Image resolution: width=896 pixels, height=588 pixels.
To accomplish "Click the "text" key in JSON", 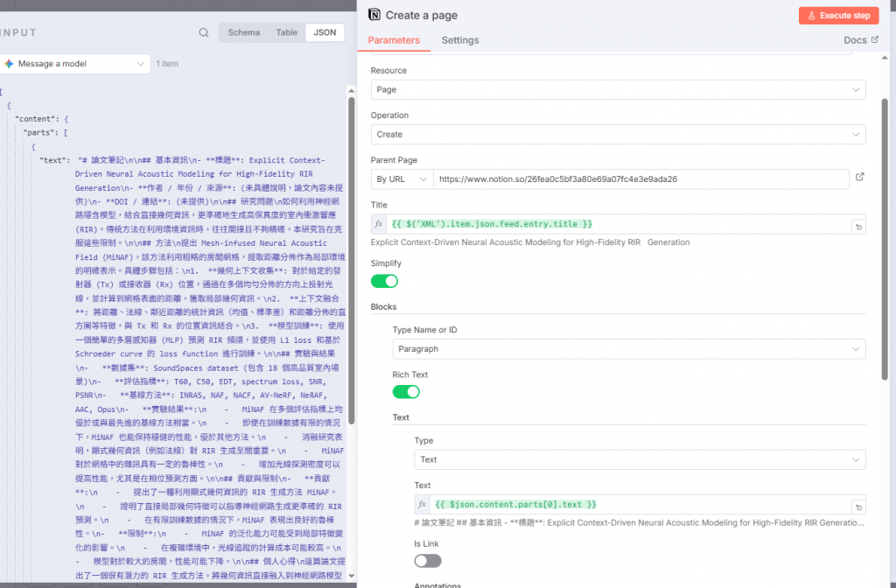I will [x=55, y=160].
